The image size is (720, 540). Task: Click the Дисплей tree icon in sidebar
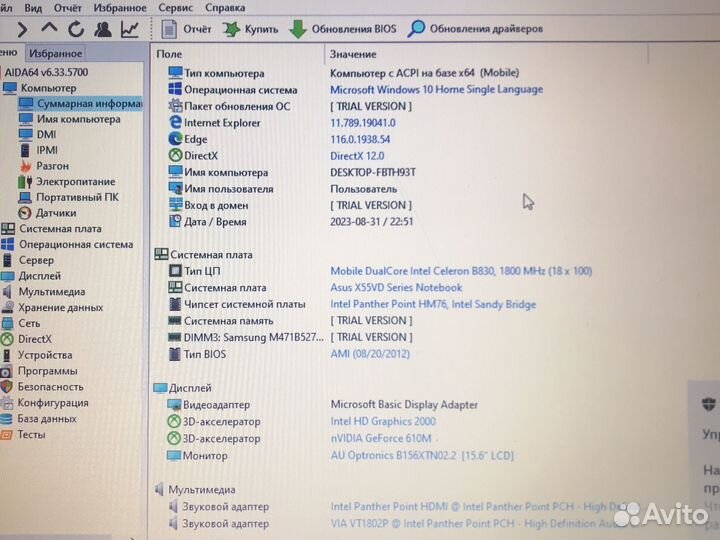(8, 276)
